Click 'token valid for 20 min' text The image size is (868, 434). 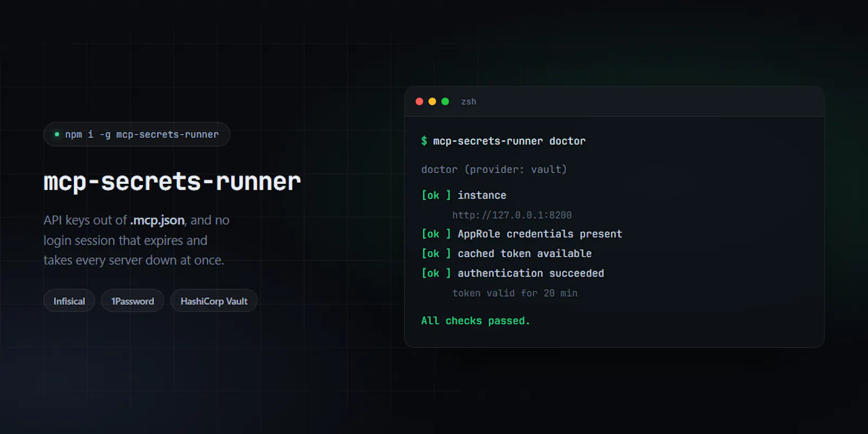point(515,293)
